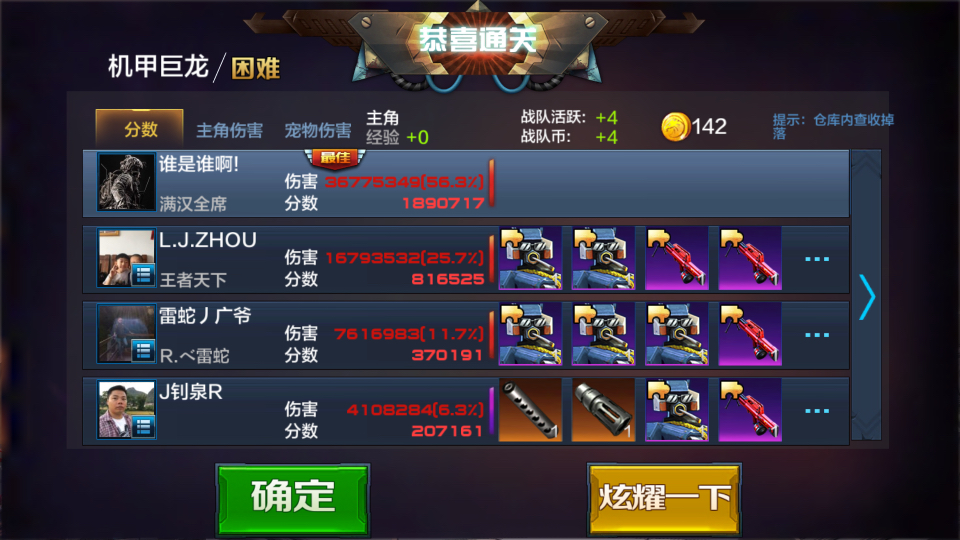Screen dimensions: 960x540
Task: Click the yellow 炫耀一下 button
Action: pos(664,498)
